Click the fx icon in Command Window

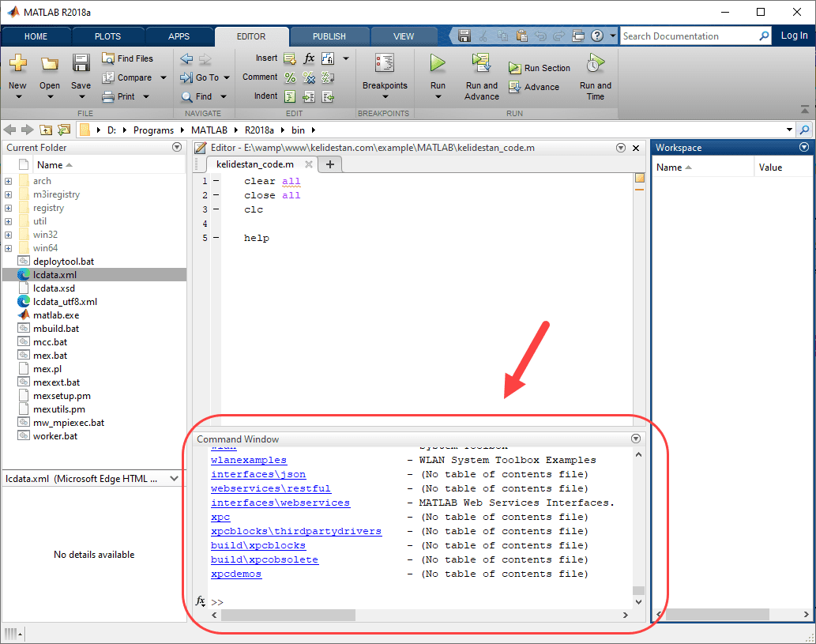201,601
